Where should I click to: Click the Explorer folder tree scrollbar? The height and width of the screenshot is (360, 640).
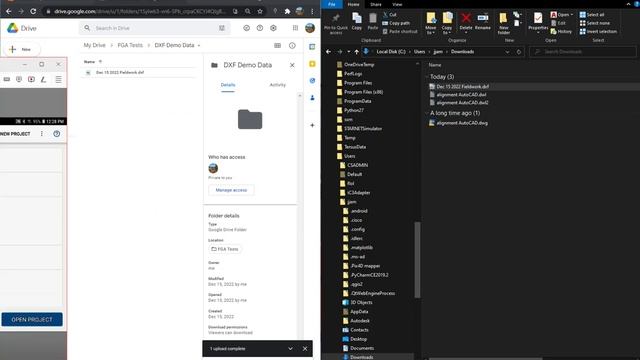(417, 260)
